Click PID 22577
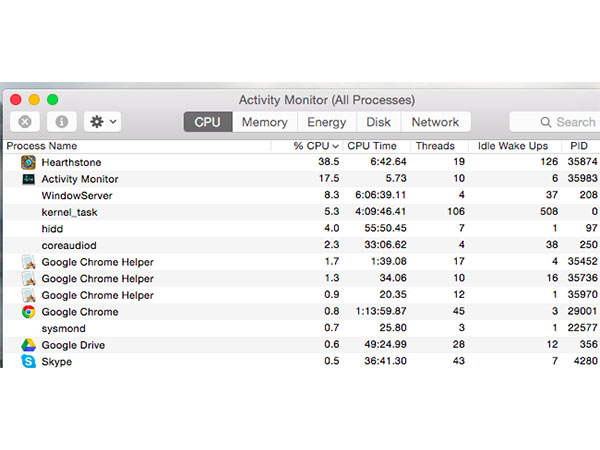This screenshot has width=600, height=450. pyautogui.click(x=582, y=328)
